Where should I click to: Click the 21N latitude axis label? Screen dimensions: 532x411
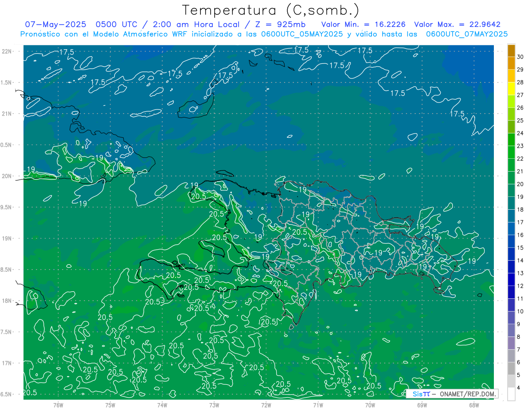click(7, 114)
